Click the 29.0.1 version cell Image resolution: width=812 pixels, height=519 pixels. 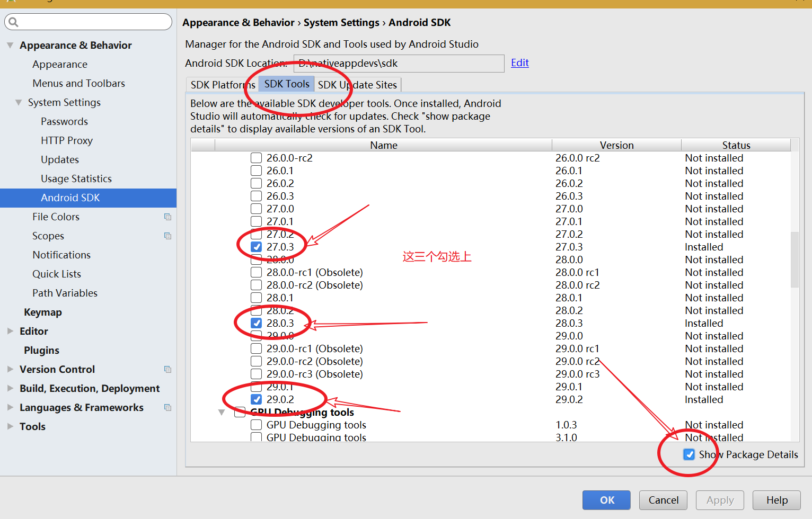click(569, 387)
